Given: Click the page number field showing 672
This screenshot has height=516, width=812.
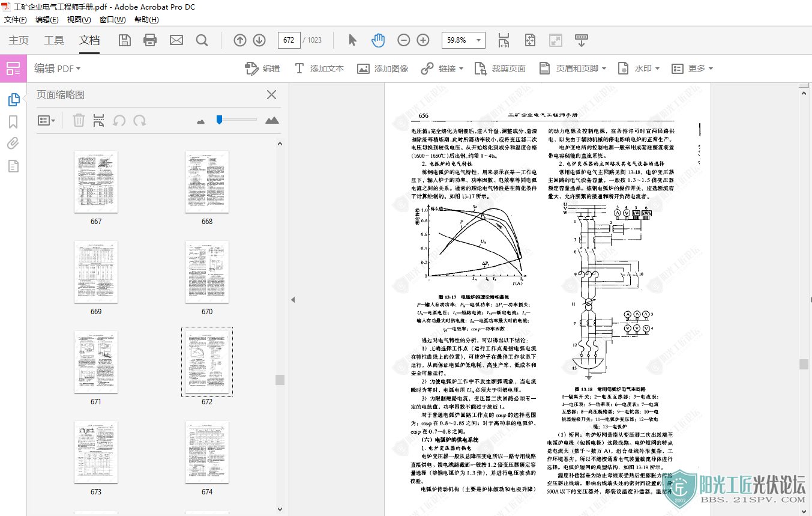Looking at the screenshot, I should coord(289,40).
